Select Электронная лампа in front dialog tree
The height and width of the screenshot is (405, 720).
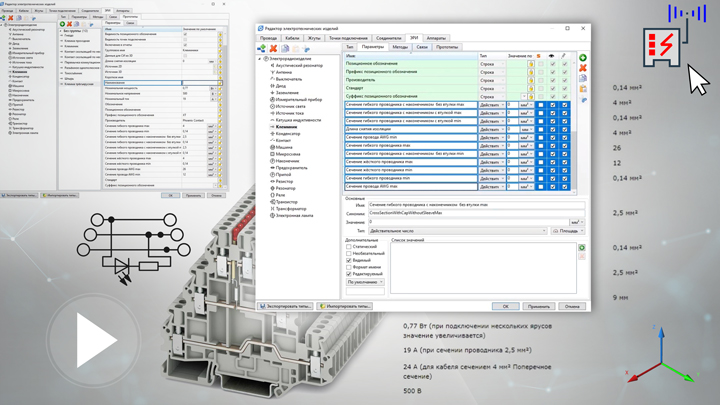tap(294, 215)
